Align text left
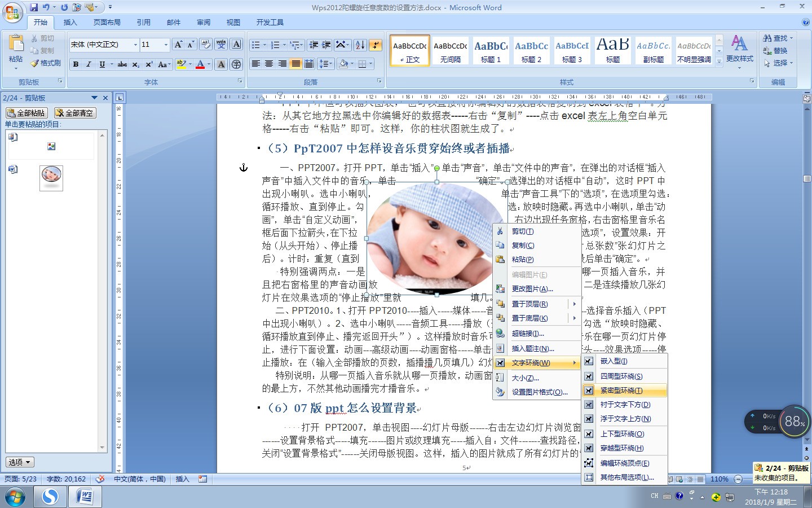This screenshot has width=812, height=508. pyautogui.click(x=255, y=64)
